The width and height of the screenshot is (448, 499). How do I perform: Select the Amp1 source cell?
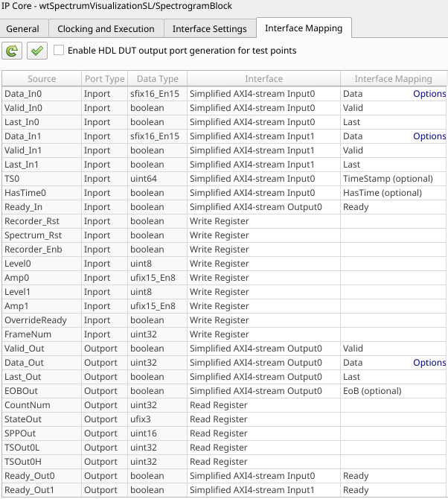coord(42,306)
